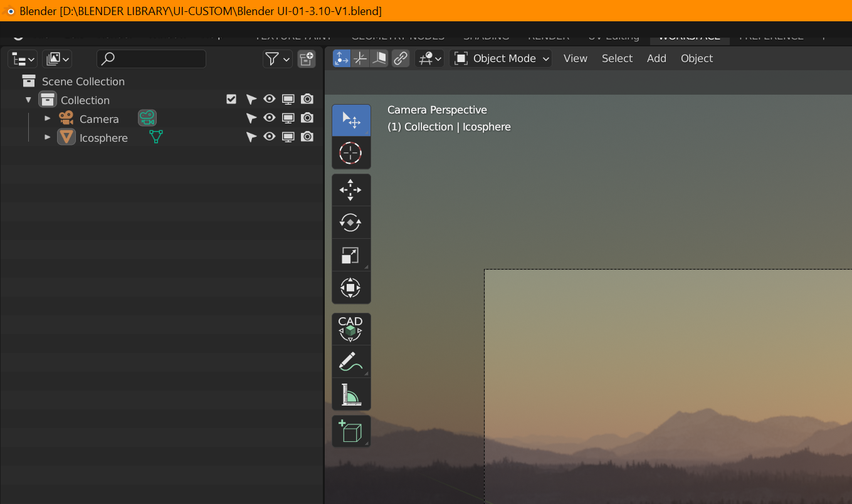Select the tweak select tool in the toolbar

pos(351,120)
